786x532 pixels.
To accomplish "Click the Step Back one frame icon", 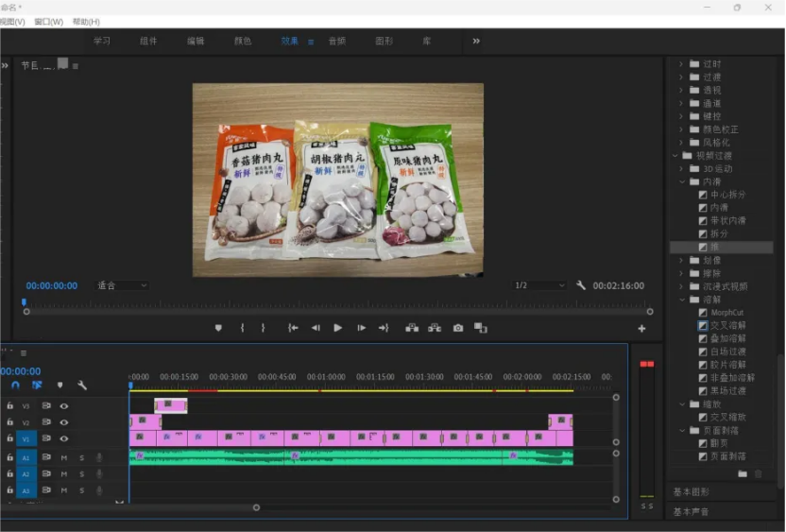I will (316, 328).
